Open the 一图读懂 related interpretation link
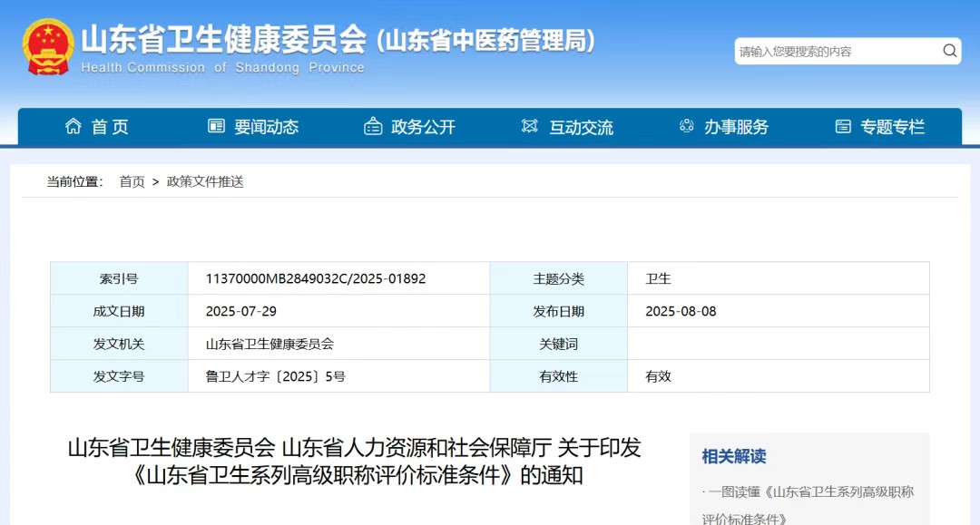Image resolution: width=980 pixels, height=525 pixels. tap(808, 505)
